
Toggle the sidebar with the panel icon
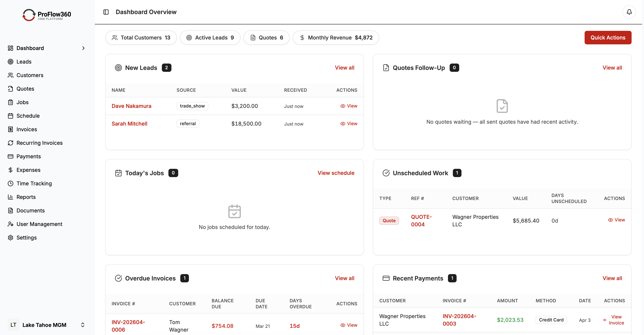106,12
